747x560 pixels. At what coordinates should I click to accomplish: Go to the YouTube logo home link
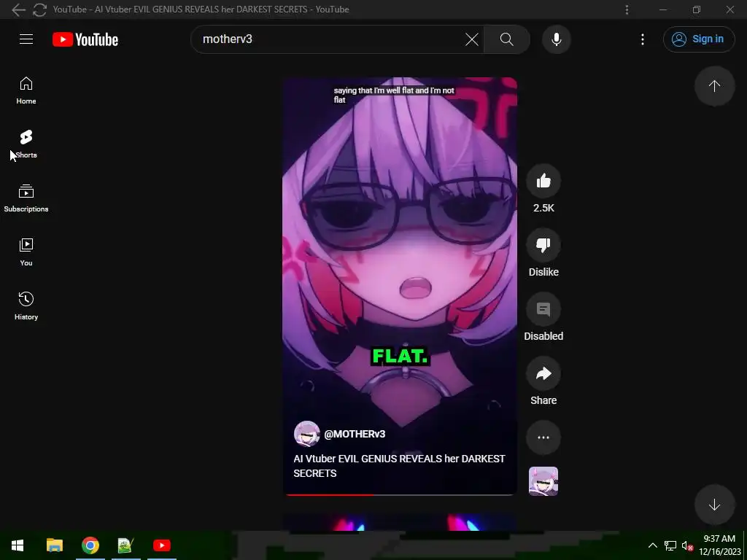pos(85,39)
